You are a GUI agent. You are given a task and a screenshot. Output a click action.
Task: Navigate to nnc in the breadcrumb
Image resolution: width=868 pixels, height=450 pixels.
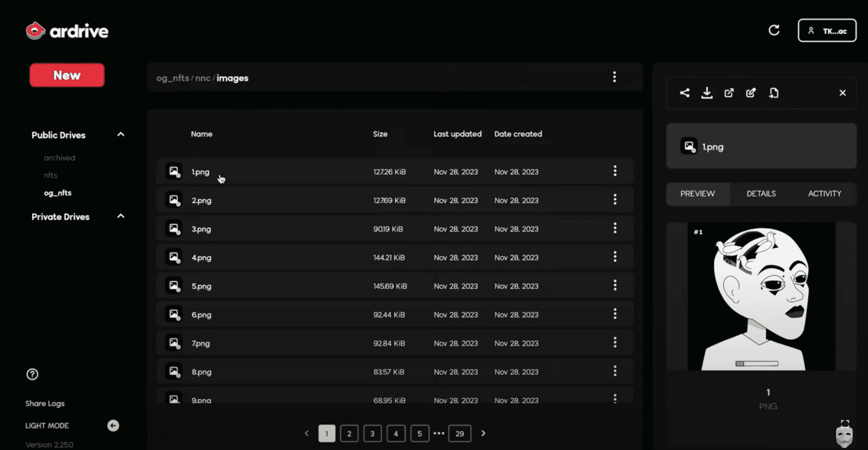coord(203,78)
